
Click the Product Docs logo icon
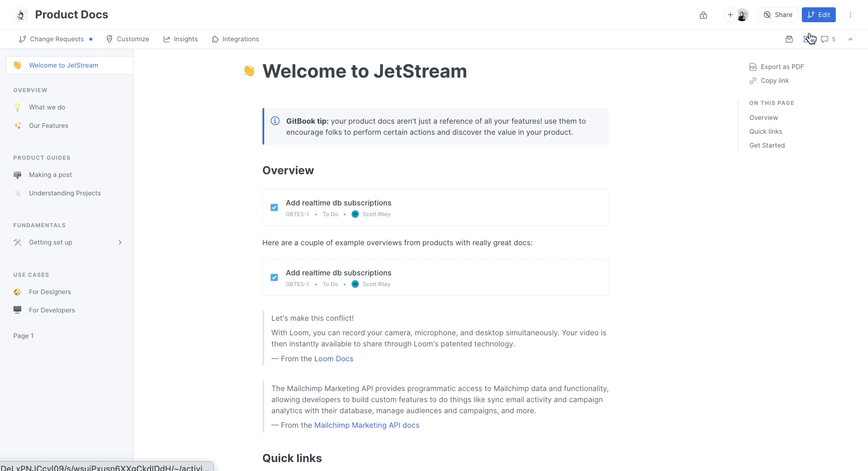click(x=20, y=15)
